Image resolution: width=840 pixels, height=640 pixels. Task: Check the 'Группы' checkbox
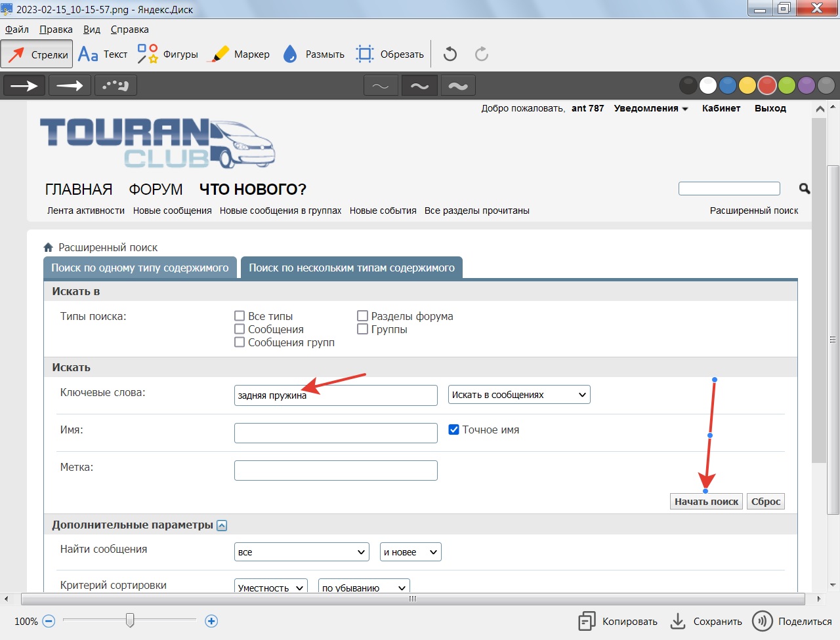tap(362, 329)
